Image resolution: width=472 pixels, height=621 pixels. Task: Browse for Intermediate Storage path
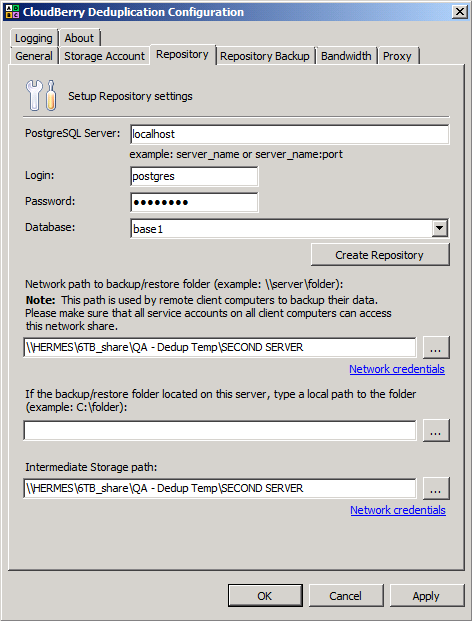pos(436,488)
